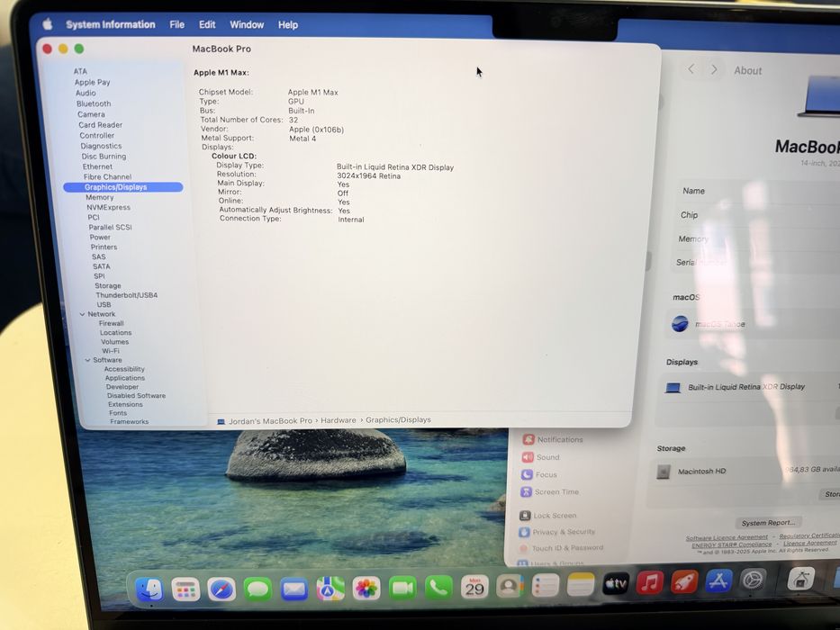
Task: Select Bluetooth in hardware sidebar
Action: (x=94, y=103)
